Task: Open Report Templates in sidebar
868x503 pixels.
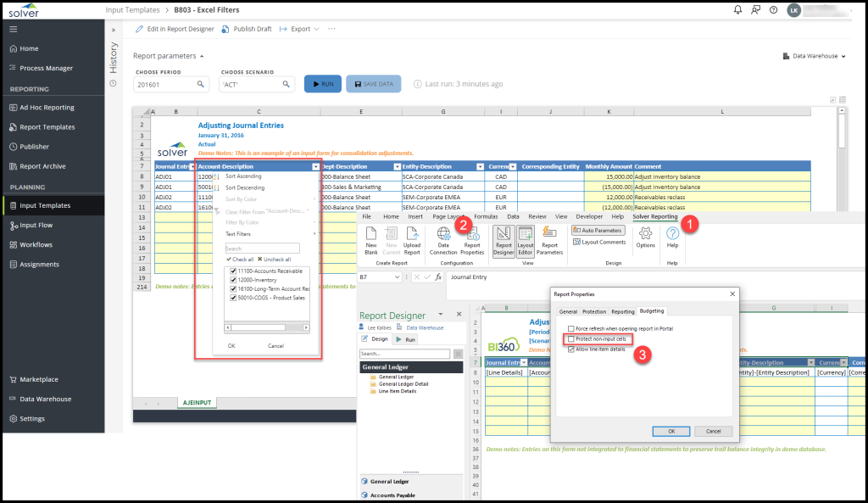Action: pos(42,127)
